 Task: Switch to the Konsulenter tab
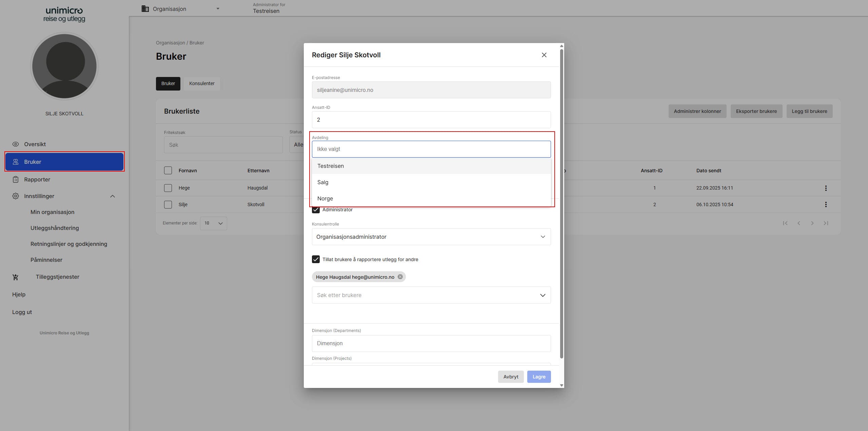202,83
